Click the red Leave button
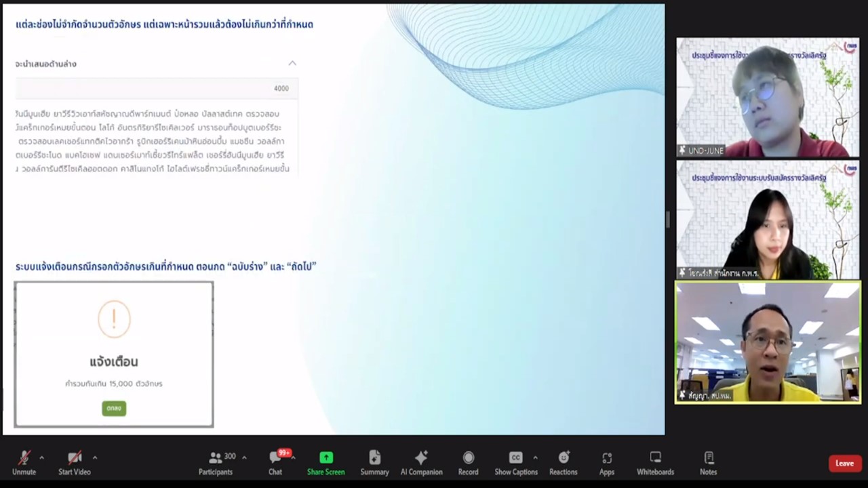Viewport: 868px width, 488px height. click(844, 464)
